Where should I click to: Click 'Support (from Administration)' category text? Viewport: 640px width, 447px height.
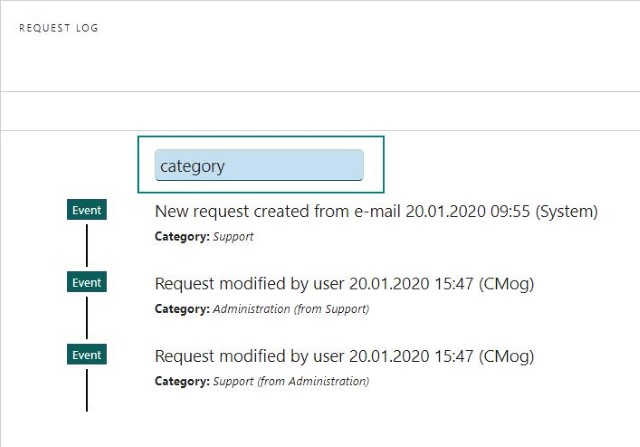[x=291, y=381]
